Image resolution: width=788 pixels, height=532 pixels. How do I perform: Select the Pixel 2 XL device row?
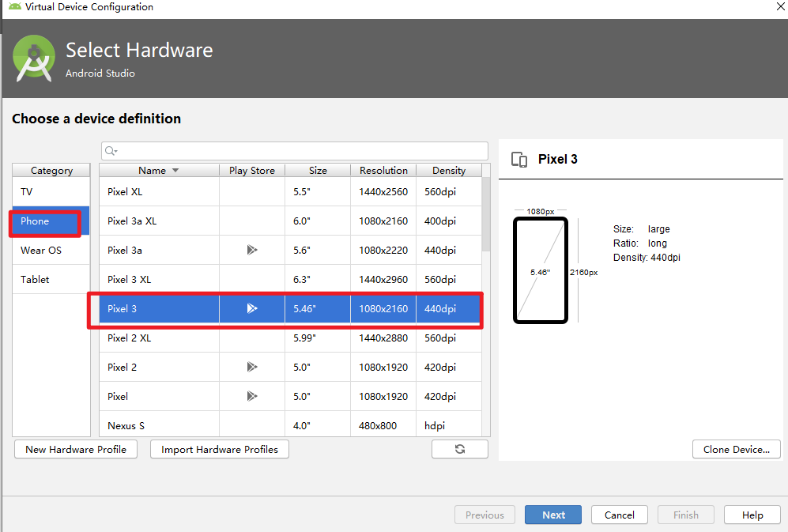point(290,338)
